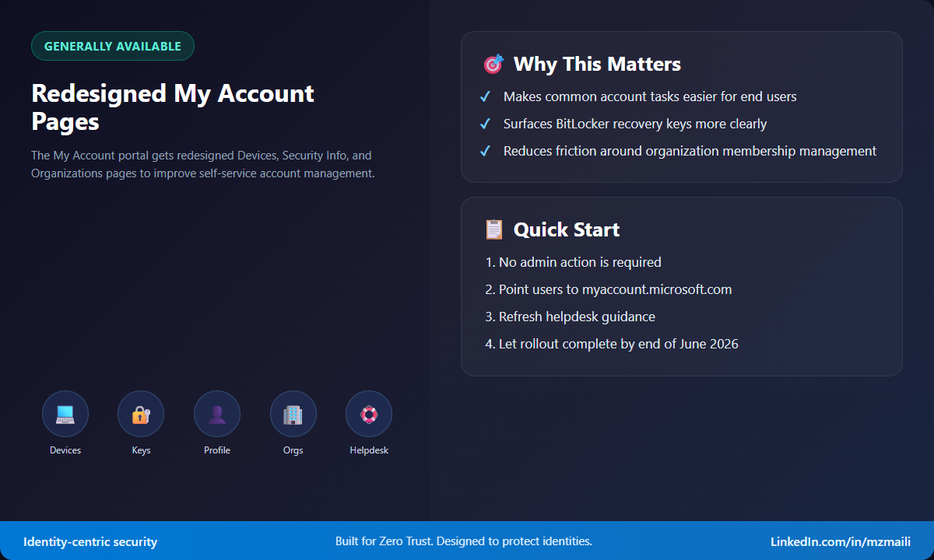This screenshot has height=560, width=934.
Task: Click the Devices label under the laptop
Action: point(65,450)
